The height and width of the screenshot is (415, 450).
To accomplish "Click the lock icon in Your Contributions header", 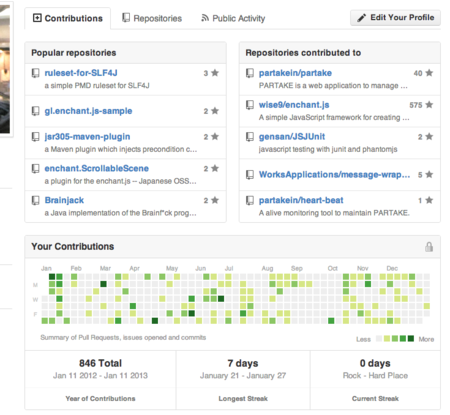I will click(429, 247).
